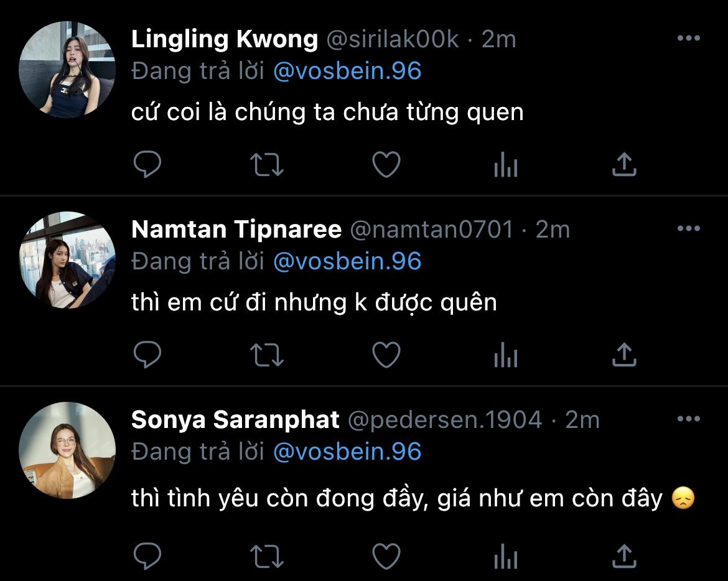View analytics of Sonya Saranphat's tweet
Viewport: 728px width, 581px height.
tap(506, 556)
